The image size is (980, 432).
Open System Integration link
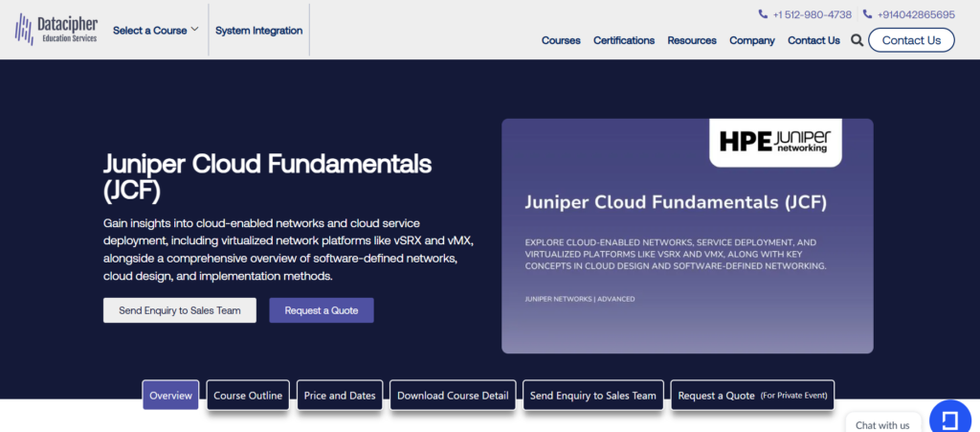(x=258, y=30)
